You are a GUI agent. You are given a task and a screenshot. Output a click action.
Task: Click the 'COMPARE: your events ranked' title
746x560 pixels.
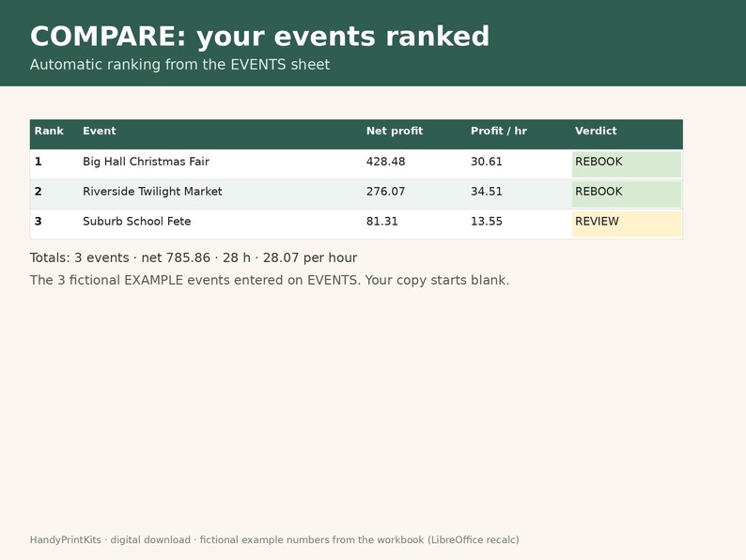tap(259, 37)
